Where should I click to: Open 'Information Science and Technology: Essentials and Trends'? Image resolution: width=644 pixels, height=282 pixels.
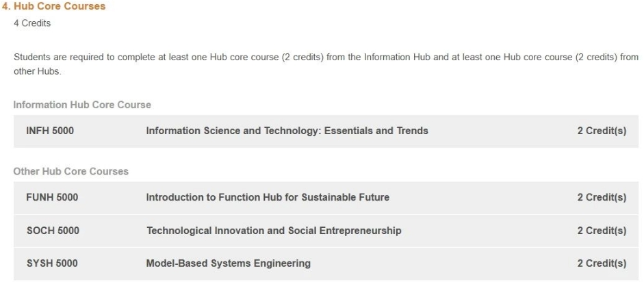pyautogui.click(x=287, y=131)
